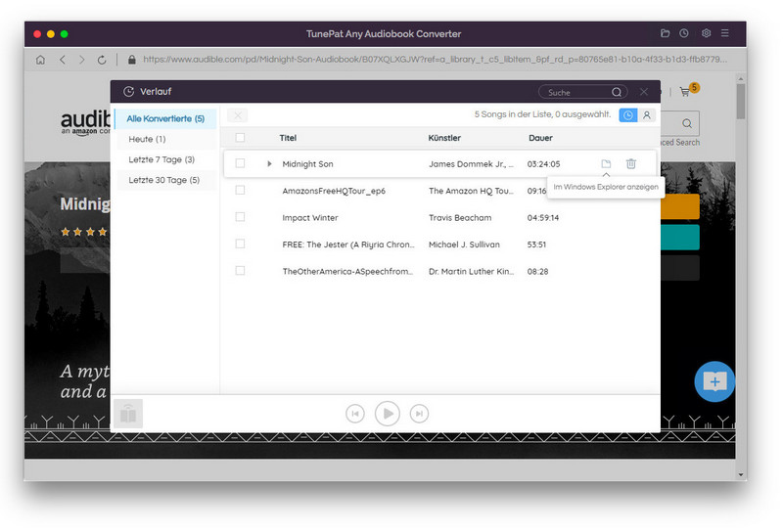
Task: Play Midnight Son via row triangle
Action: click(269, 163)
